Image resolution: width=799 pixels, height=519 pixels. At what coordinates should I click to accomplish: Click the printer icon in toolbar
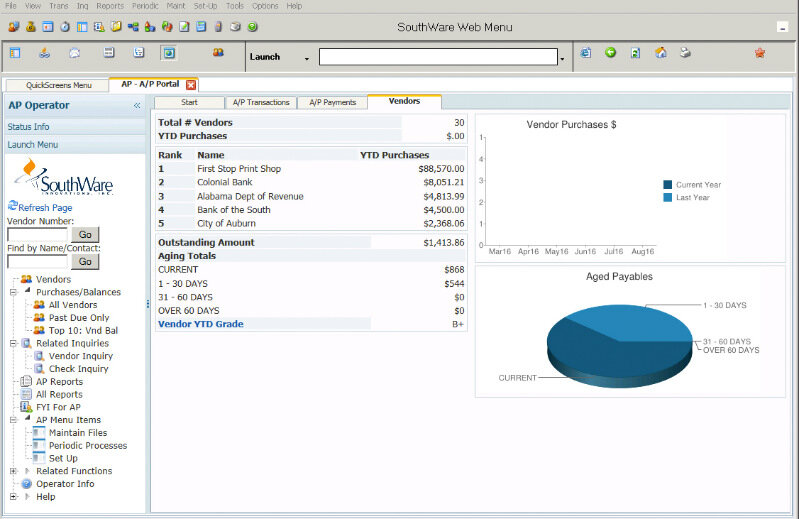(x=685, y=53)
